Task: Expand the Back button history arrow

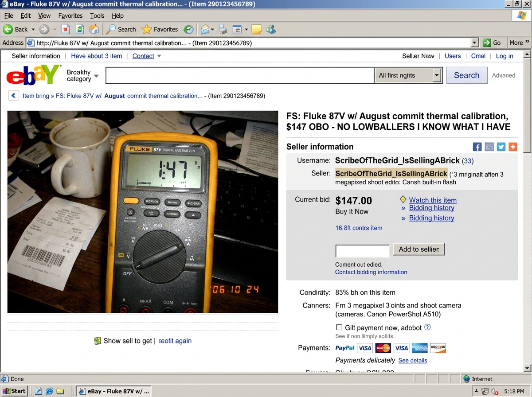Action: point(32,30)
